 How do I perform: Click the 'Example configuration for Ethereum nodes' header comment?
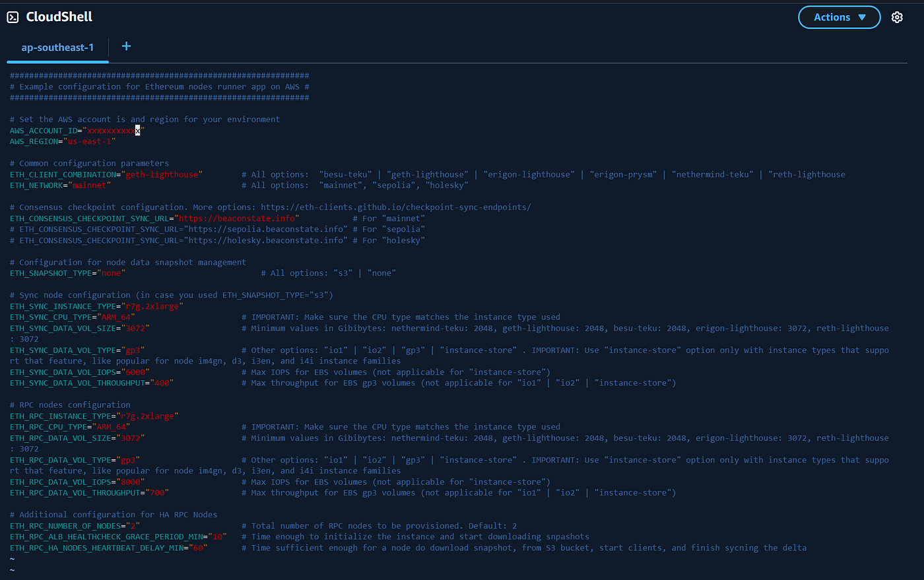(160, 86)
